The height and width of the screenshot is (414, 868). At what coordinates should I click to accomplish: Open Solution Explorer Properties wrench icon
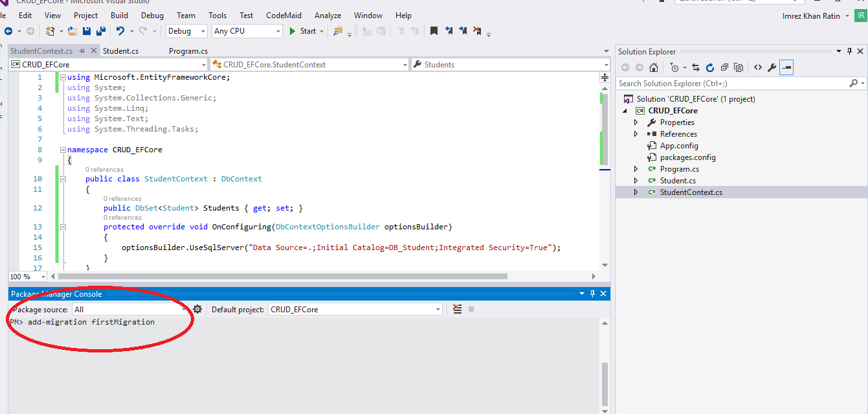click(x=772, y=67)
